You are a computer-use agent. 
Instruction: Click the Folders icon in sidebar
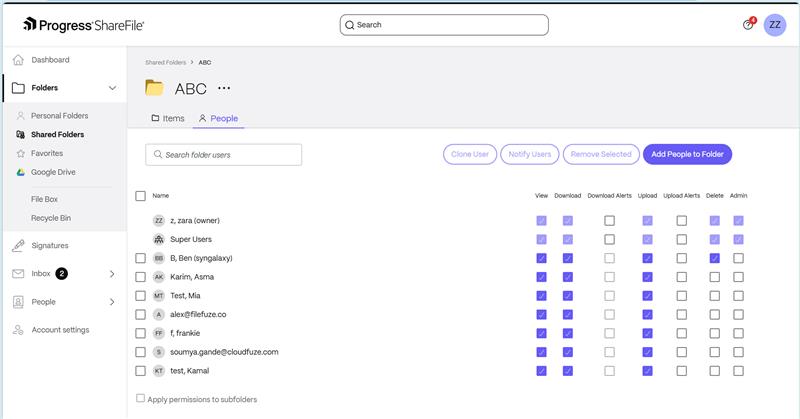pyautogui.click(x=18, y=88)
